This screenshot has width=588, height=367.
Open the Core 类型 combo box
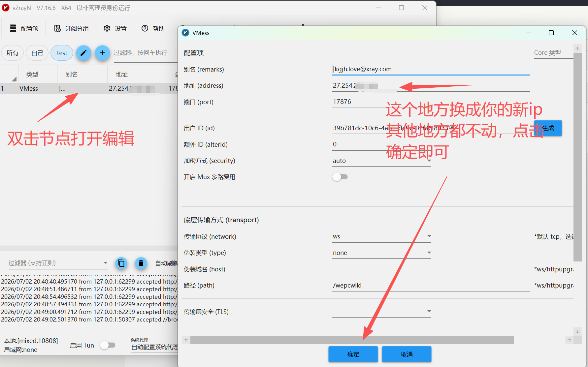click(x=554, y=53)
